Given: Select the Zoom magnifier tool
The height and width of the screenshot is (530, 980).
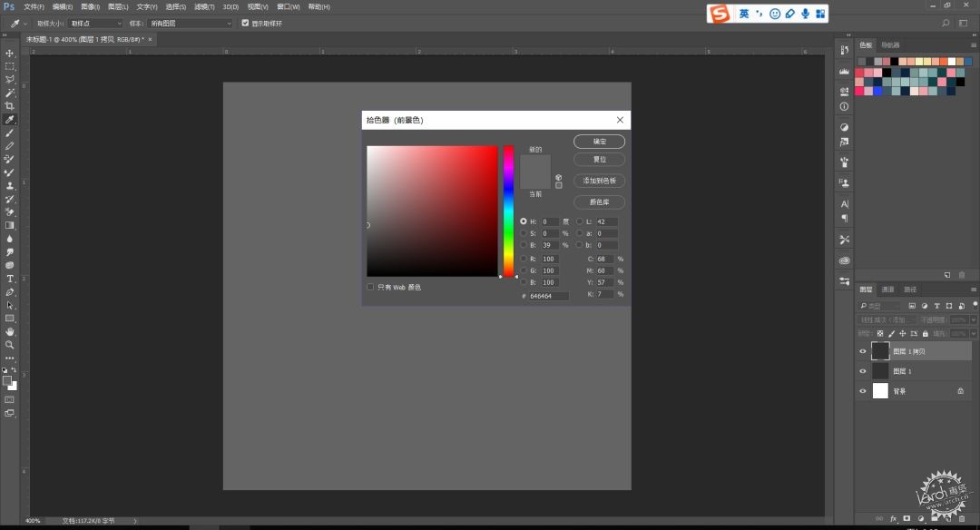Looking at the screenshot, I should point(9,345).
